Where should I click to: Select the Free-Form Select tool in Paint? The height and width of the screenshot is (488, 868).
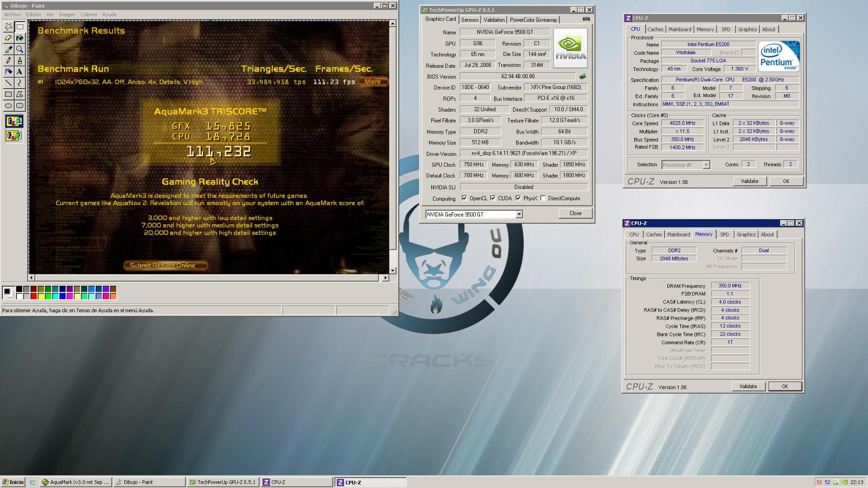[8, 27]
